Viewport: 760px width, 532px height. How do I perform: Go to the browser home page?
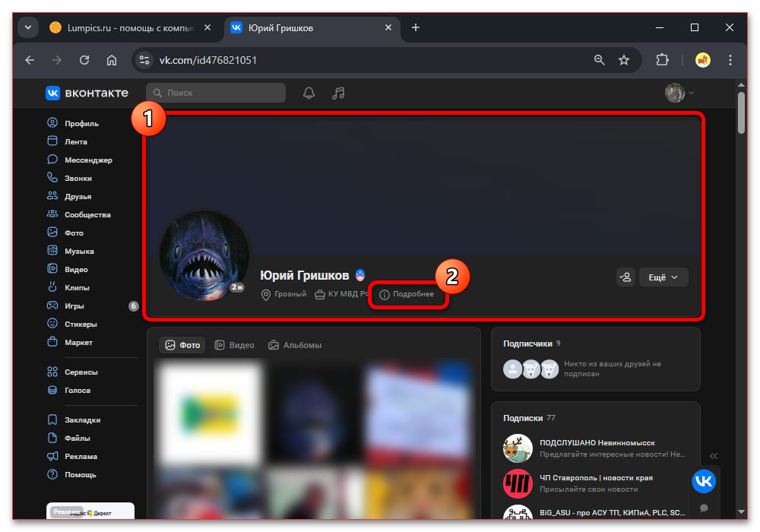[112, 60]
